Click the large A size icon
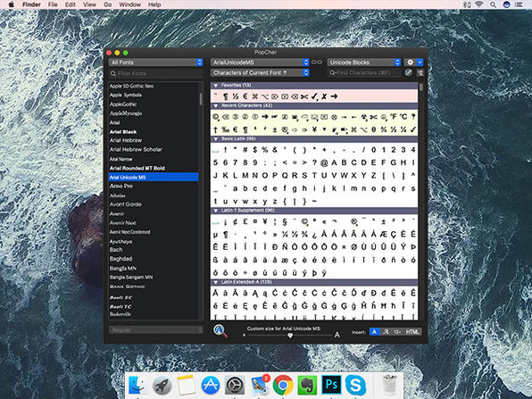532x399 pixels. point(337,335)
